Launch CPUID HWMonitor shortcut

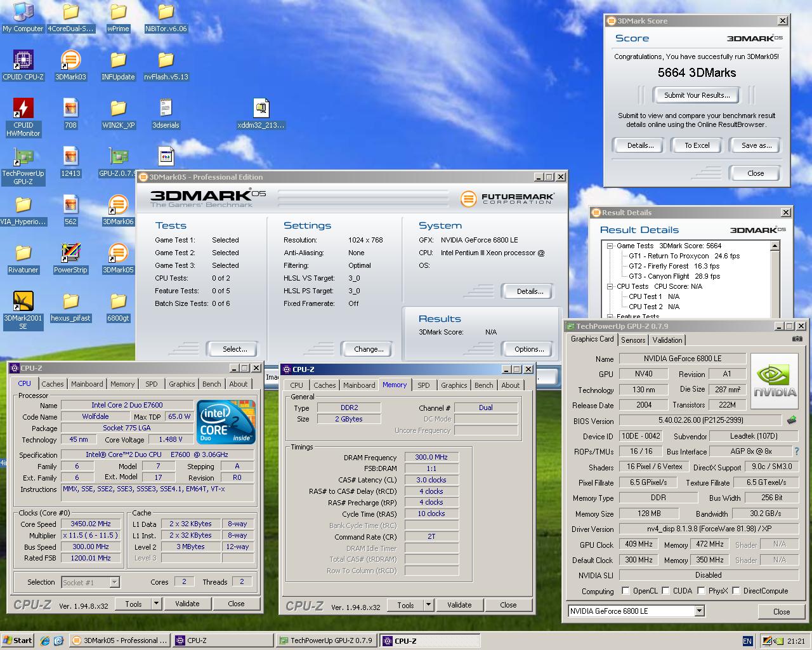pos(23,117)
